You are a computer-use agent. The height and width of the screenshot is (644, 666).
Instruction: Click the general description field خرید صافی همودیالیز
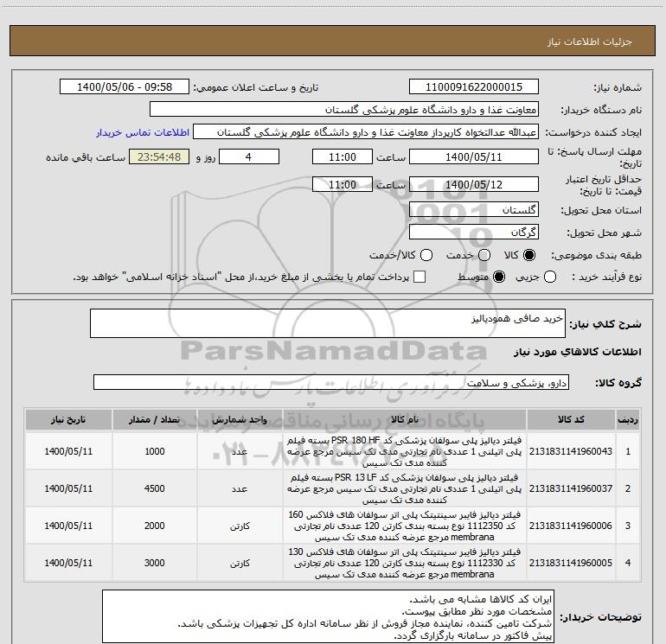click(x=328, y=323)
